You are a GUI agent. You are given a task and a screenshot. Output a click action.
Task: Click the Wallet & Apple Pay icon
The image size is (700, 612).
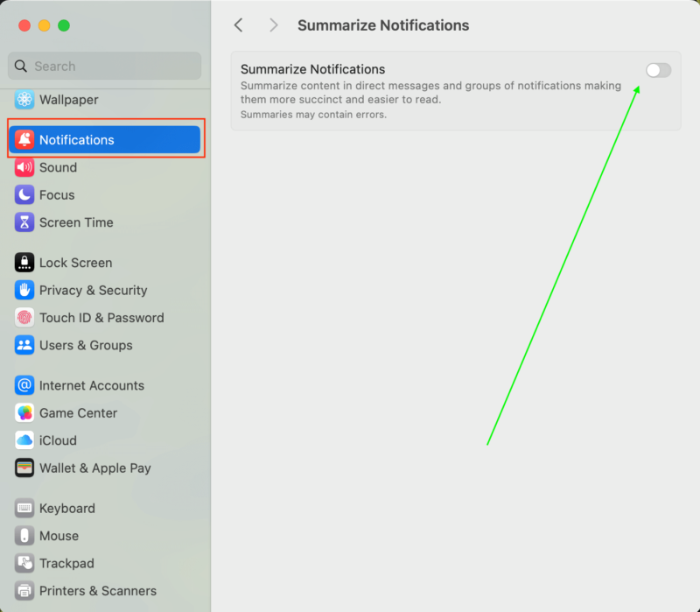point(24,468)
